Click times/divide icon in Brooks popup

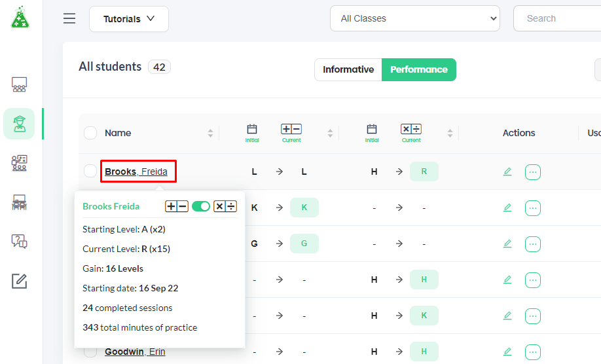point(225,206)
